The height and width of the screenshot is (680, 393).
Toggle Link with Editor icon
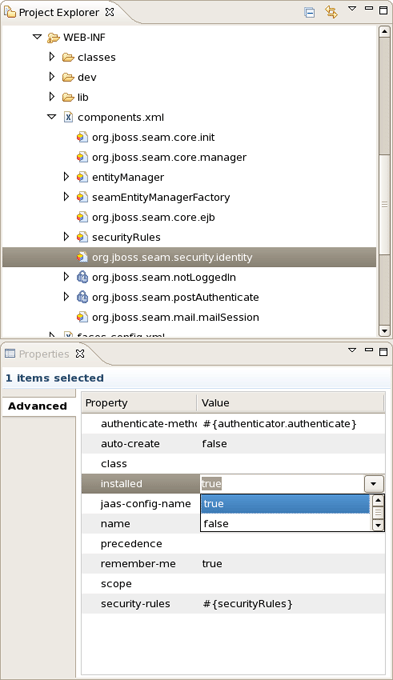331,12
